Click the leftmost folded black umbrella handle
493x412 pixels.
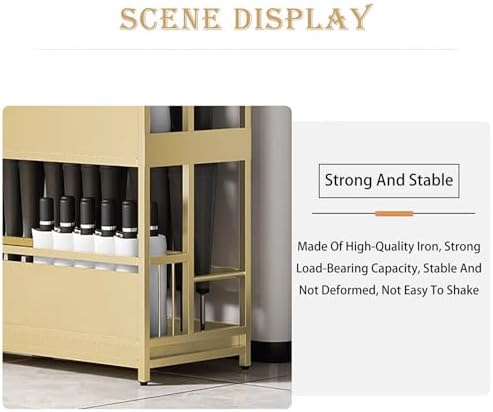pos(46,213)
